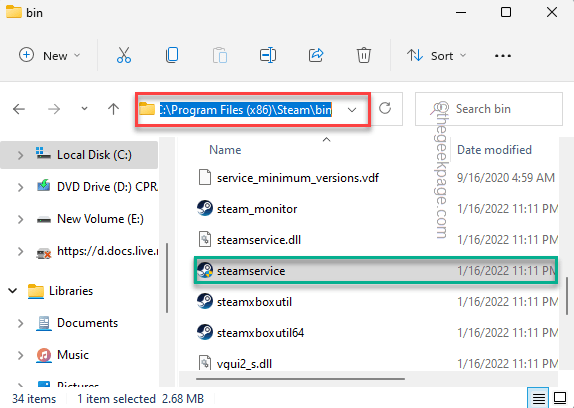Click the Cut scissors icon

click(x=124, y=56)
